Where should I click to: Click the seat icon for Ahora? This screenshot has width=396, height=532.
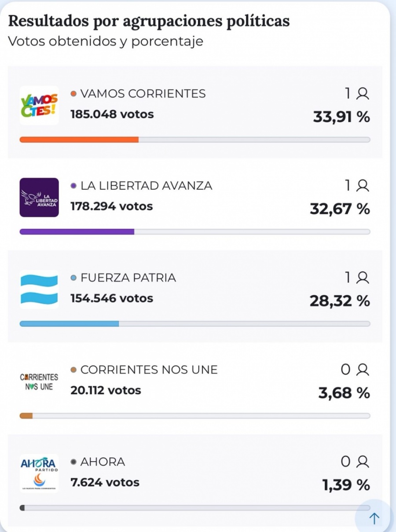click(363, 462)
